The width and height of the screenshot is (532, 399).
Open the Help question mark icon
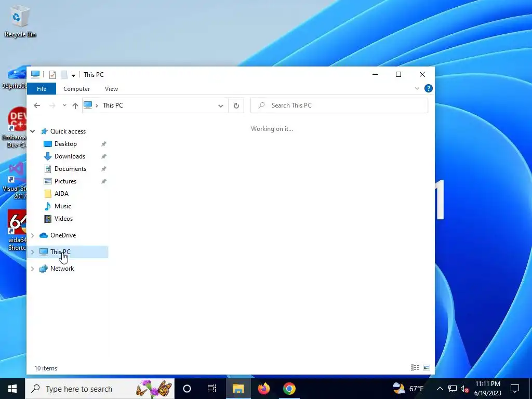(x=429, y=88)
